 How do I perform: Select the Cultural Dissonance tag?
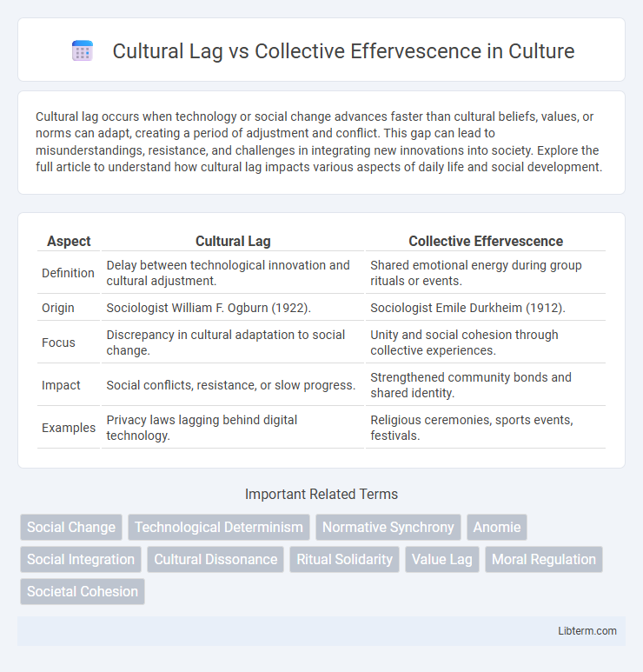click(215, 559)
